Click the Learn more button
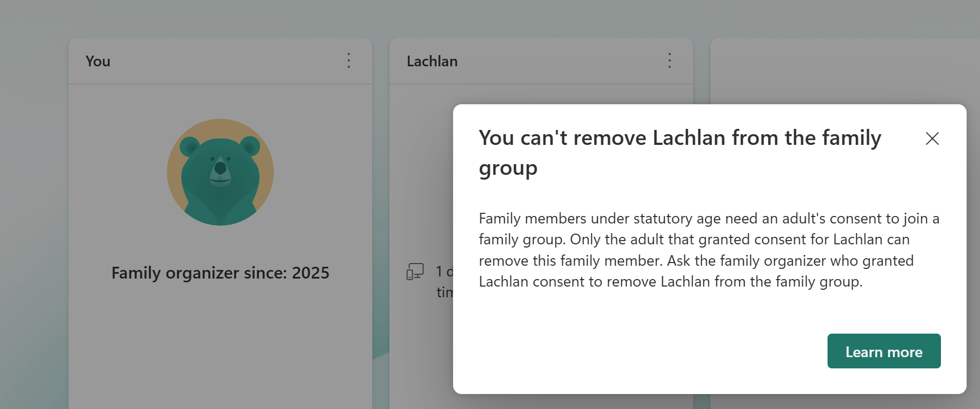This screenshot has width=980, height=409. (884, 351)
